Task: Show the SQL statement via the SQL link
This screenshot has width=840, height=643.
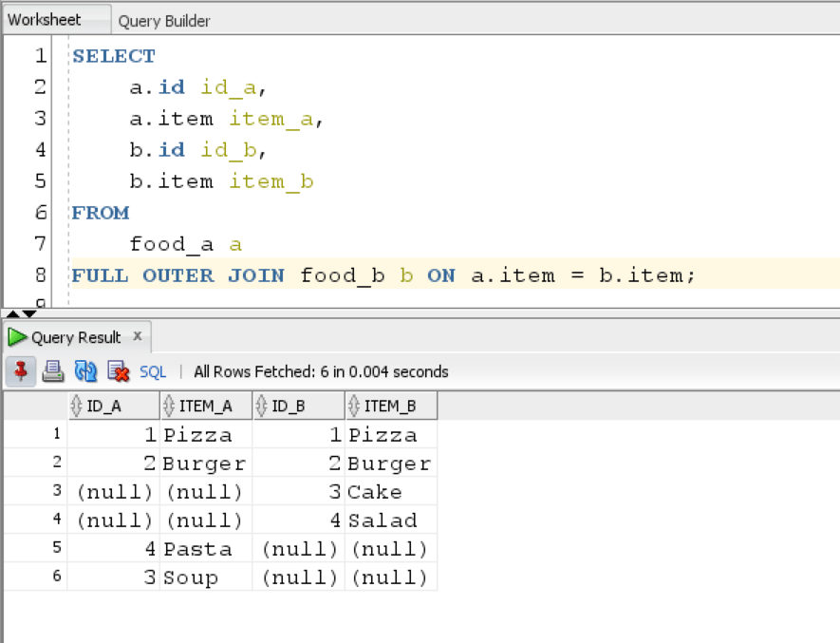Action: 152,371
